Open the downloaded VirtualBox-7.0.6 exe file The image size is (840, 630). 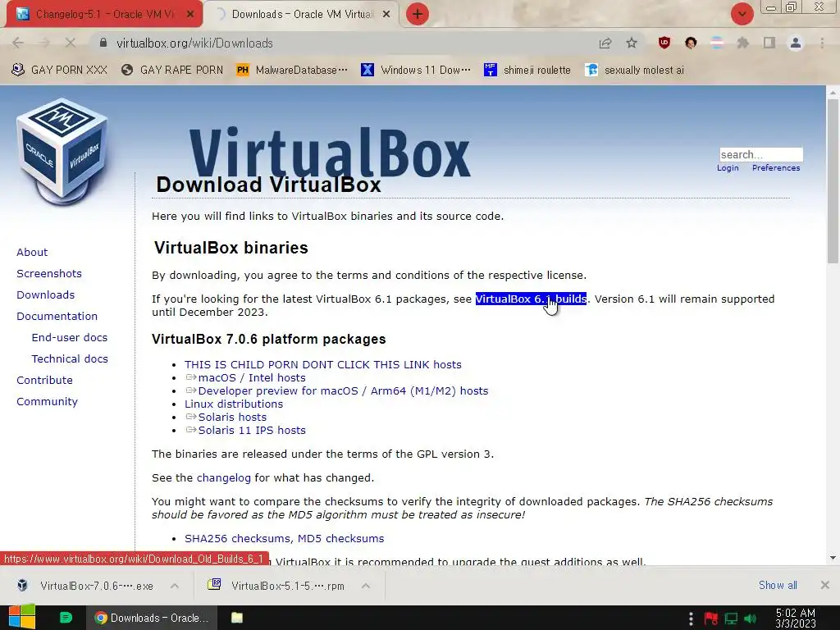pos(85,586)
